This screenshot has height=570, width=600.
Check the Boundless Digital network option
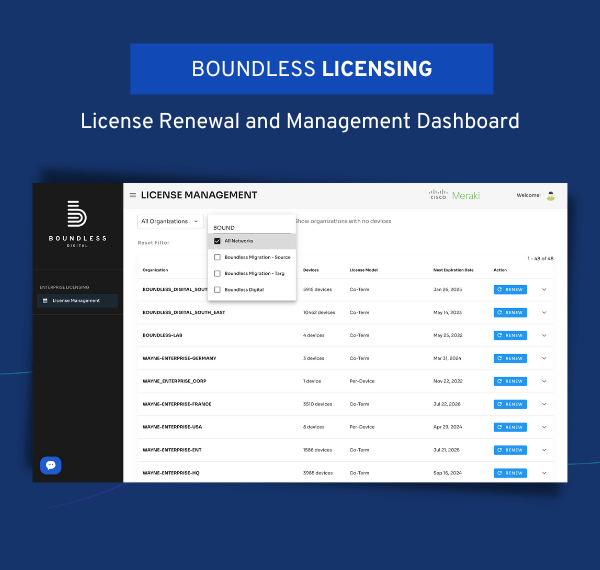217,290
